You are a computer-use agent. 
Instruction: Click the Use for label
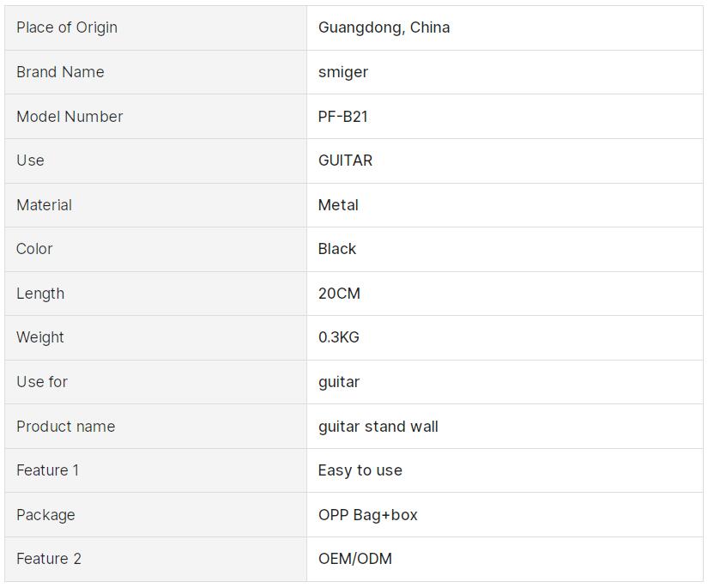(42, 382)
